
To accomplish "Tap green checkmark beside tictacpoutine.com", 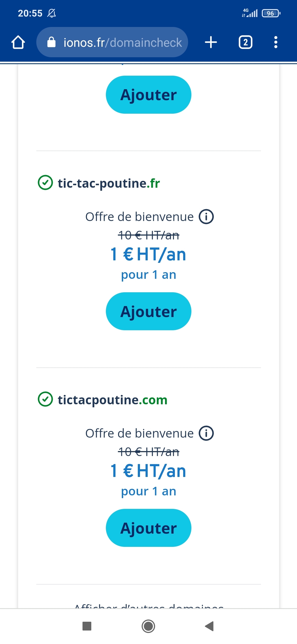I will [45, 399].
